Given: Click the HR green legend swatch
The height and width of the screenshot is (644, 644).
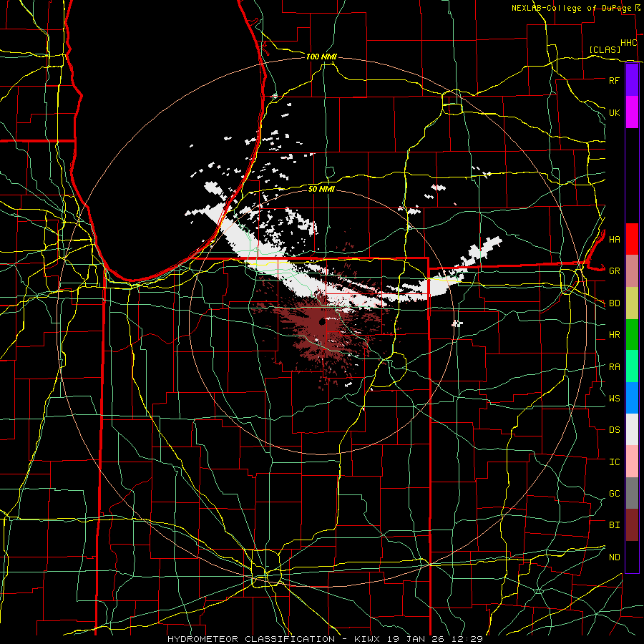Looking at the screenshot, I should (x=632, y=334).
